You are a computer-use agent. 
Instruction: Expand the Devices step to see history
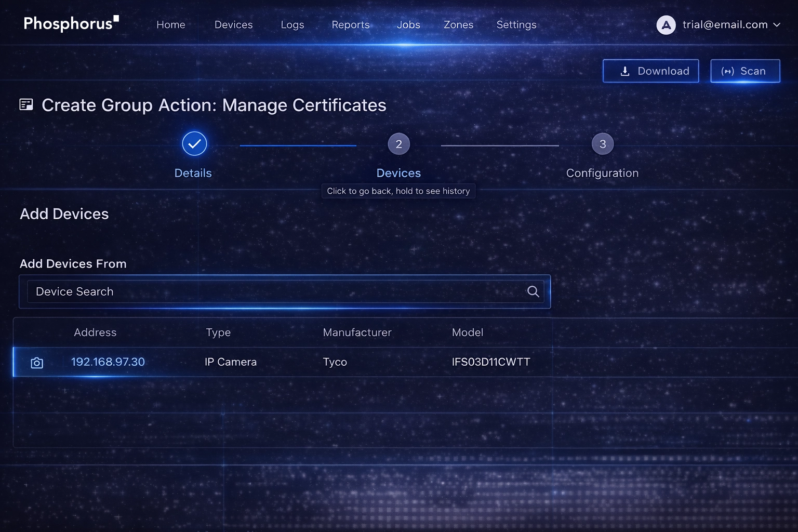click(398, 143)
